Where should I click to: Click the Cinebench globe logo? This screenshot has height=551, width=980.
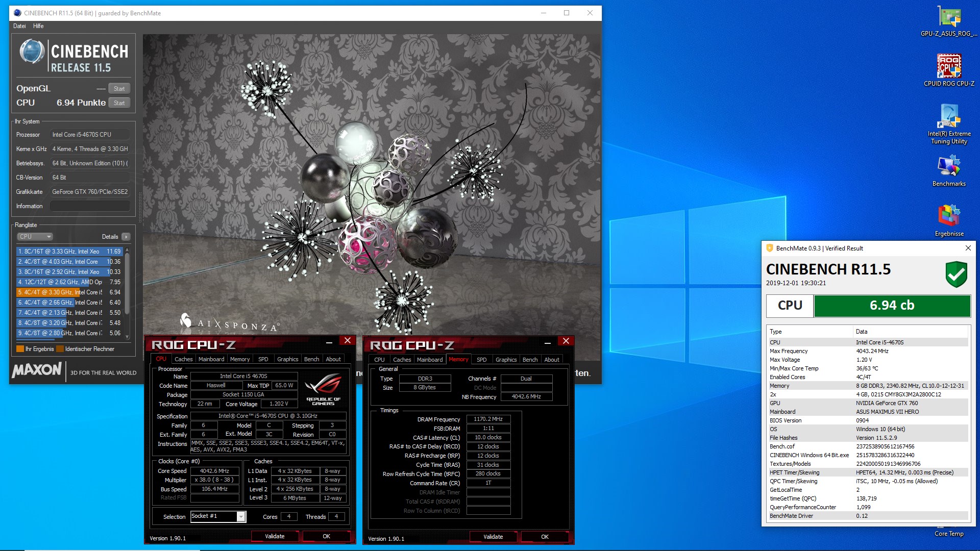click(32, 52)
